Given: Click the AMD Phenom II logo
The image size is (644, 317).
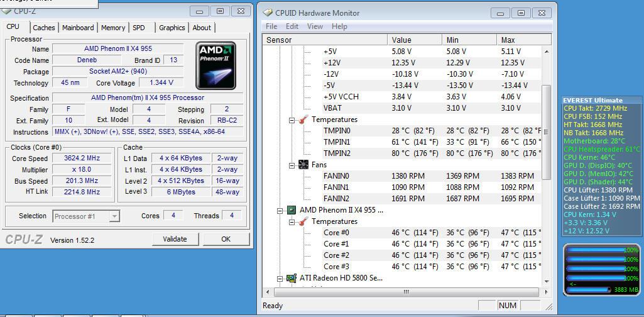Looking at the screenshot, I should click(x=216, y=65).
